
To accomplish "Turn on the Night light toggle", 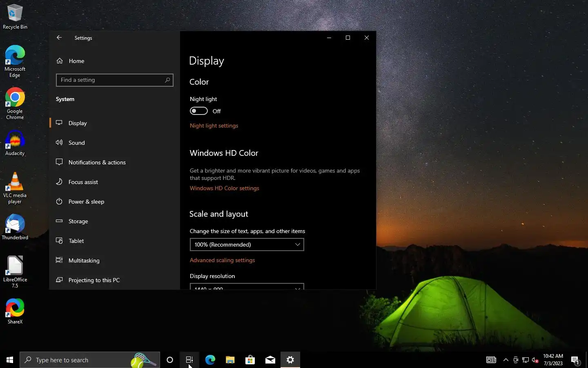I will 199,111.
